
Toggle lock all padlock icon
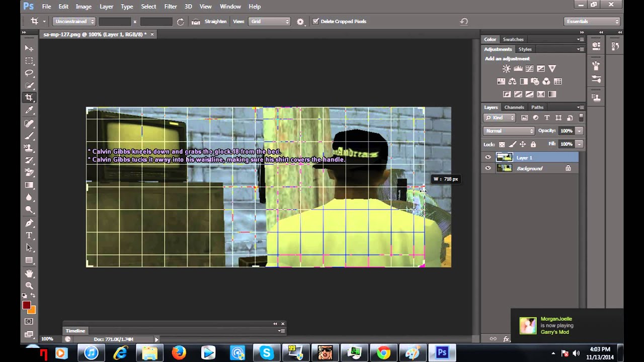533,144
